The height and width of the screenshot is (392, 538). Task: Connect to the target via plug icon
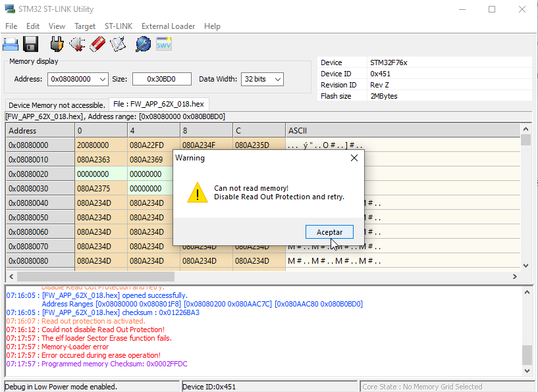click(x=57, y=44)
